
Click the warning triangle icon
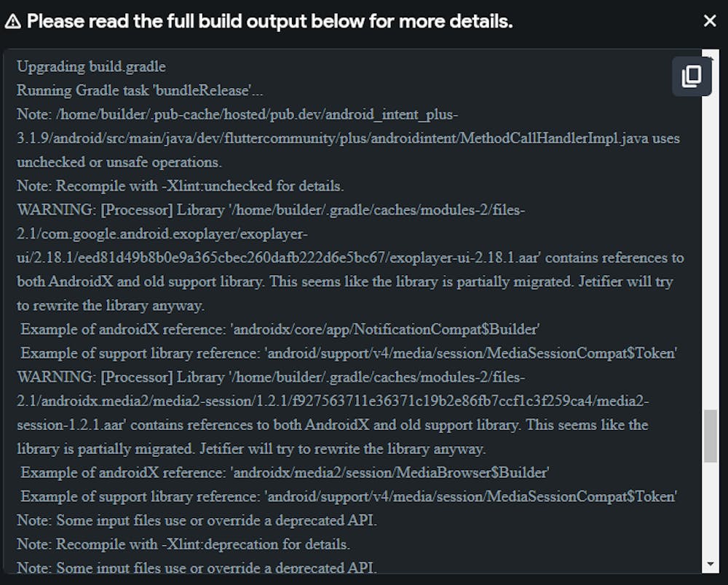pyautogui.click(x=12, y=21)
